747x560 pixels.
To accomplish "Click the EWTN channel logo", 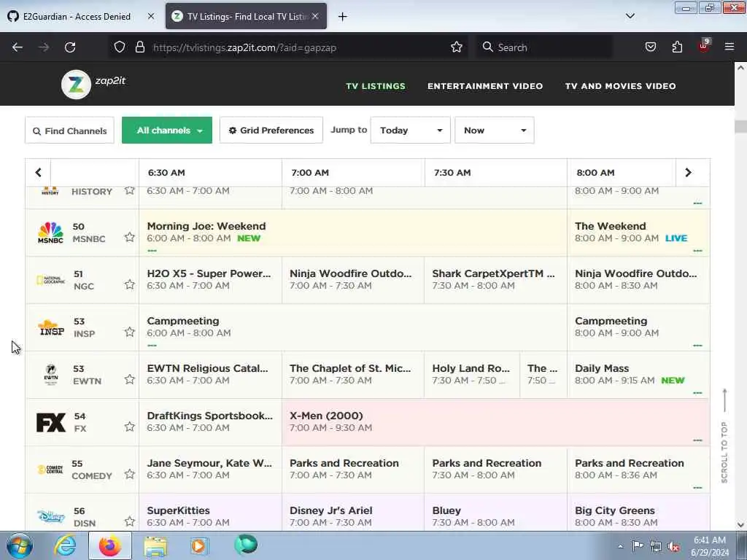I will point(51,375).
